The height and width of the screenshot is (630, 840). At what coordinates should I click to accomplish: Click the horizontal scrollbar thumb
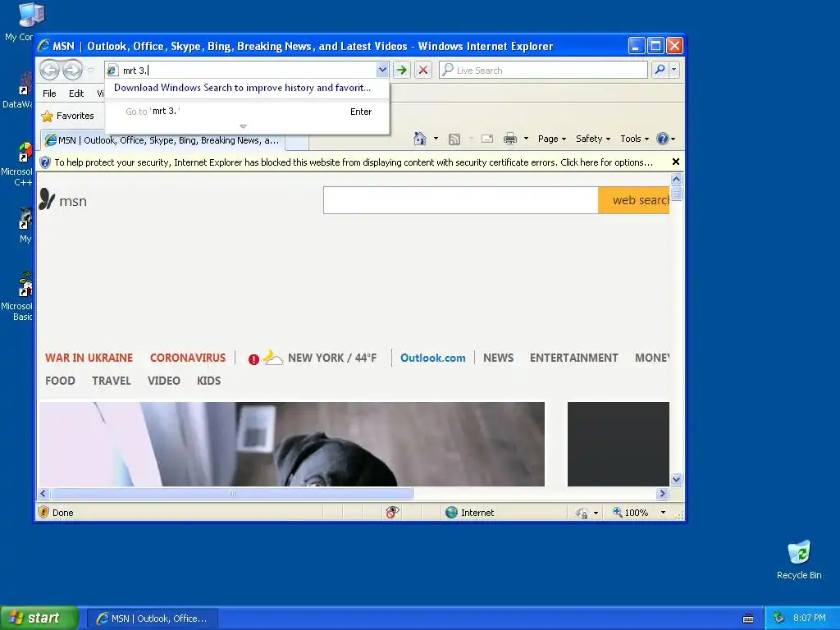[232, 493]
